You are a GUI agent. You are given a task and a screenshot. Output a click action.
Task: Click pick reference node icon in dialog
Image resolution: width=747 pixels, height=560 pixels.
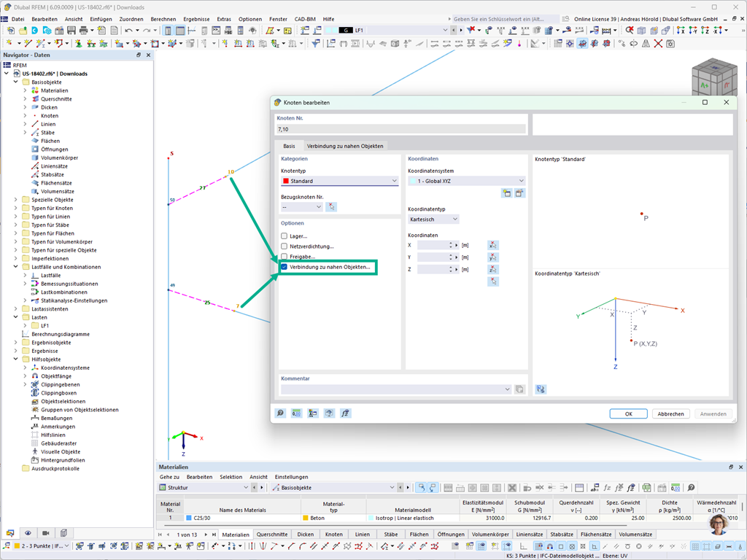pyautogui.click(x=331, y=206)
